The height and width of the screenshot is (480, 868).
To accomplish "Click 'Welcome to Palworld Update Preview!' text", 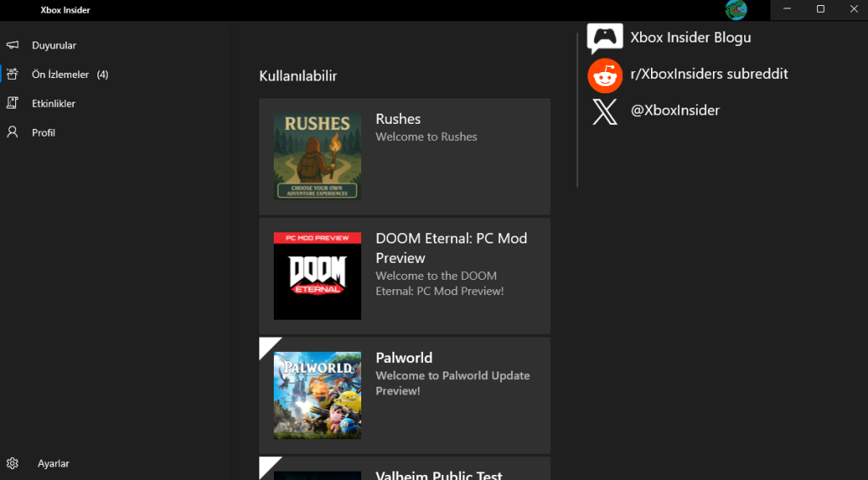I will pos(453,383).
